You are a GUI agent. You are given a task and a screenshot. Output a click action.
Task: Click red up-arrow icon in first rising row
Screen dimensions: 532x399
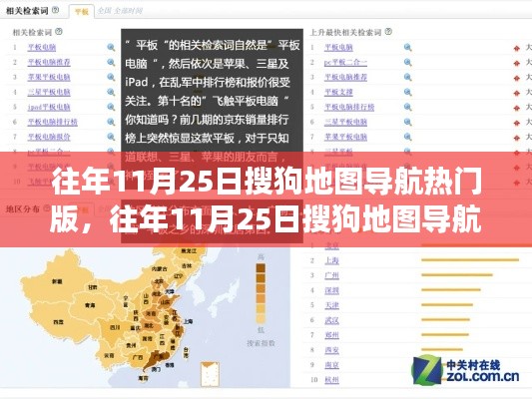(516, 48)
